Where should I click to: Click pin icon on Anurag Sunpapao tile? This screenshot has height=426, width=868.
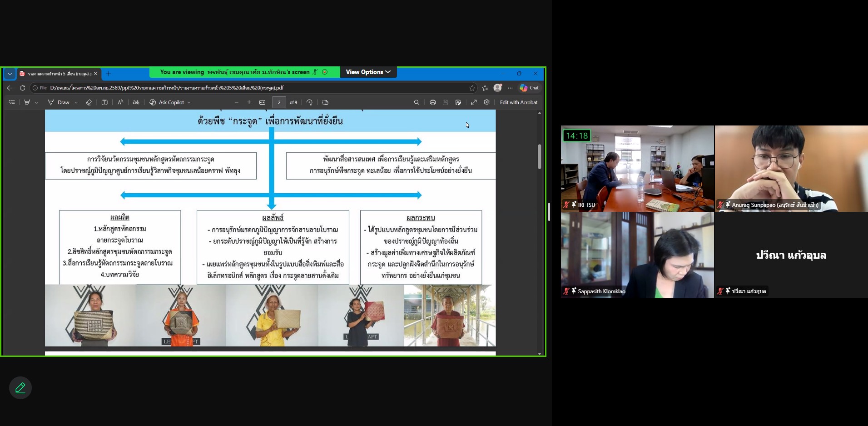point(728,205)
